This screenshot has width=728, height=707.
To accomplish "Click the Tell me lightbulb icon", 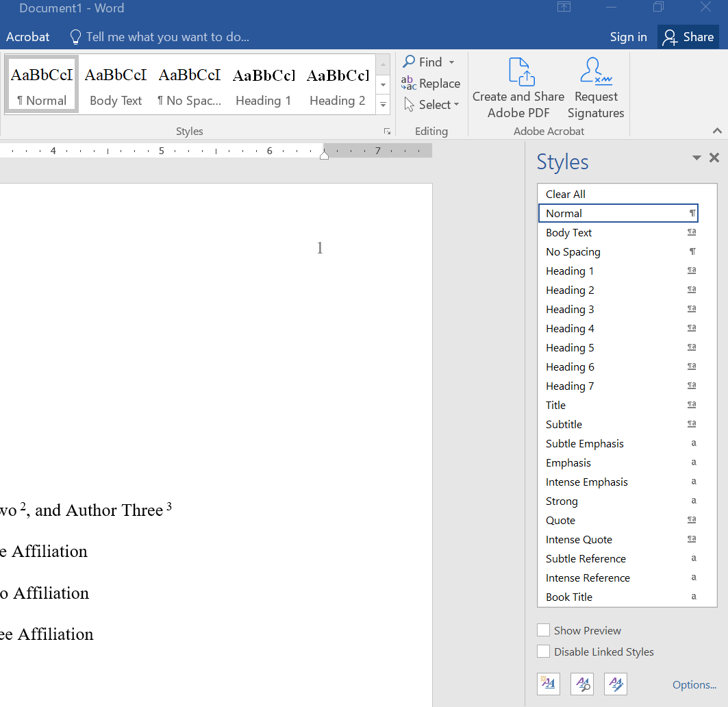I will point(75,37).
